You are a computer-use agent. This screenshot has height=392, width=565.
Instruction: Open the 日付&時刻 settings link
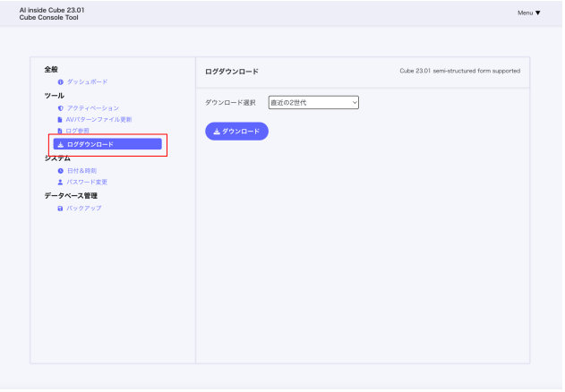[81, 171]
